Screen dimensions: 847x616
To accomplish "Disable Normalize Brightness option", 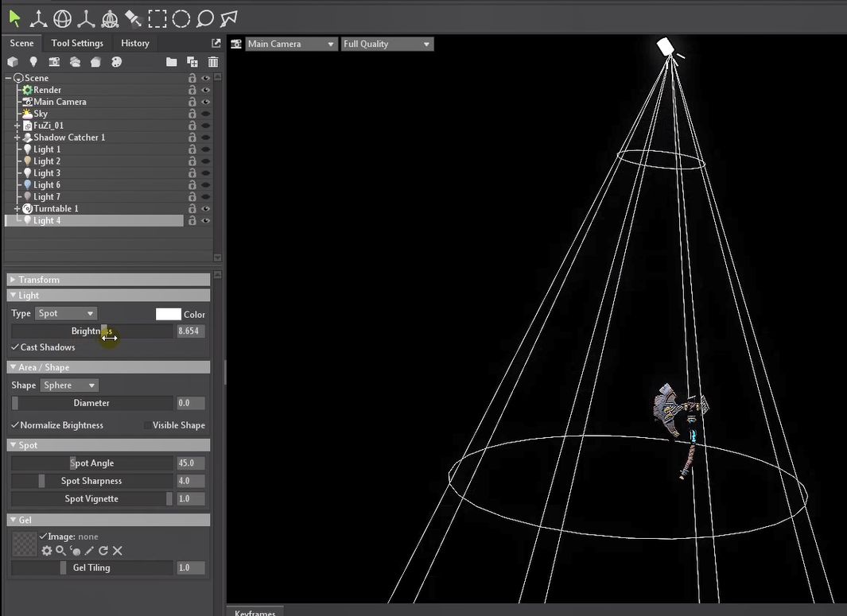I will (15, 425).
